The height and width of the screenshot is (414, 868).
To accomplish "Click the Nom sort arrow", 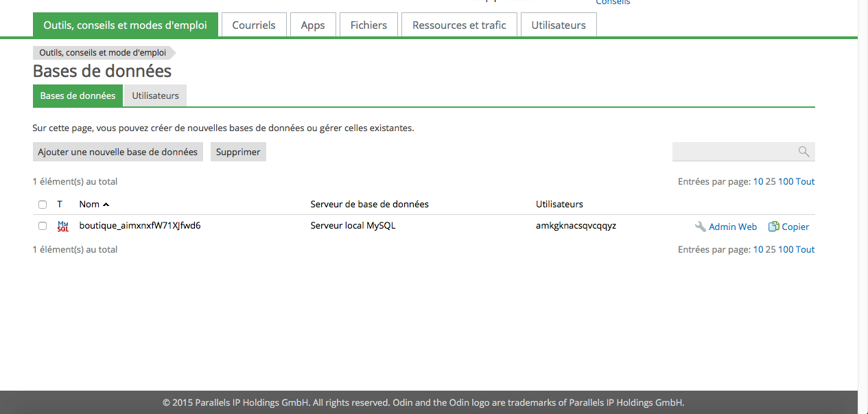I will 106,205.
